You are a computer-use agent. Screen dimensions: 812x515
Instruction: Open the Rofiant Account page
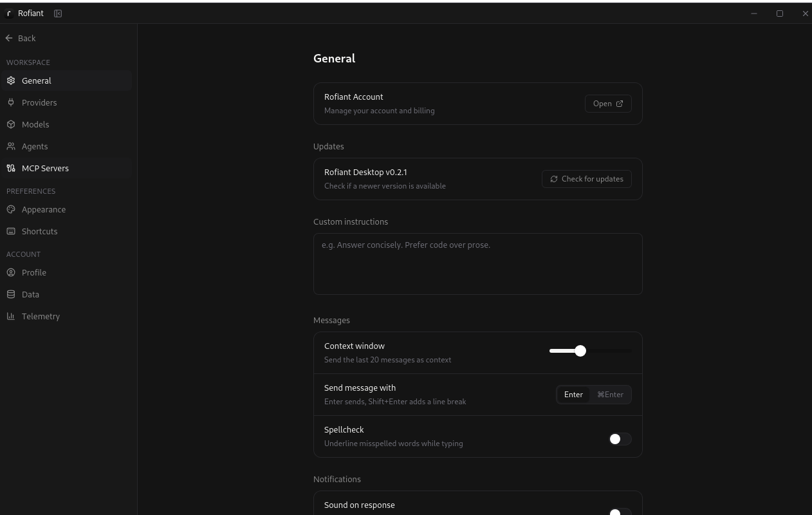click(608, 104)
